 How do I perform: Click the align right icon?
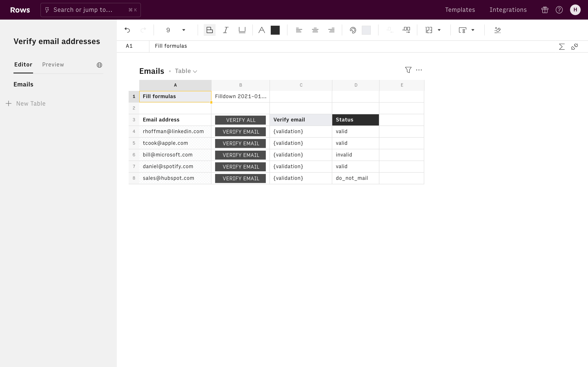(331, 30)
